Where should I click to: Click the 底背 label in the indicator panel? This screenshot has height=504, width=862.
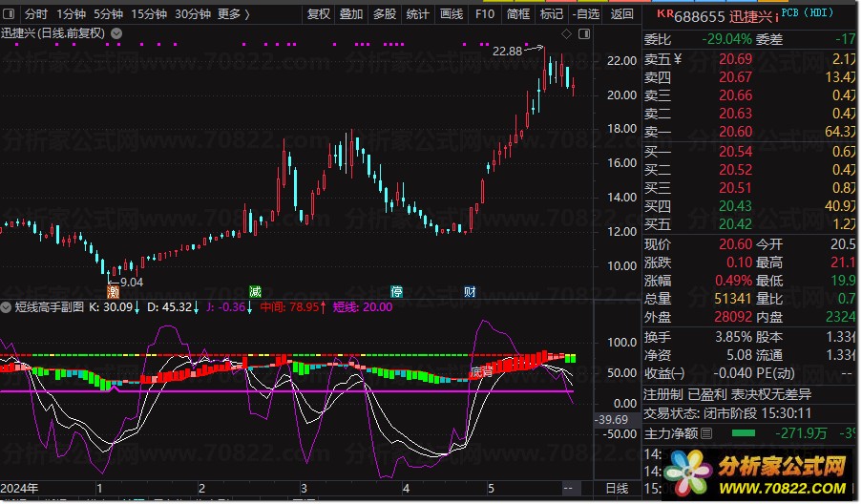(x=481, y=372)
